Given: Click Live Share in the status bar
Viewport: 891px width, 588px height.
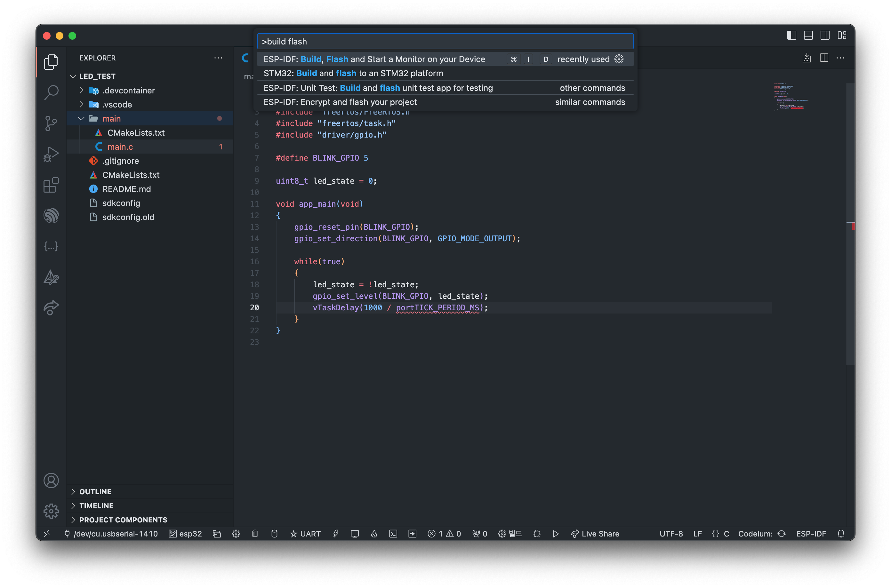Looking at the screenshot, I should [595, 534].
